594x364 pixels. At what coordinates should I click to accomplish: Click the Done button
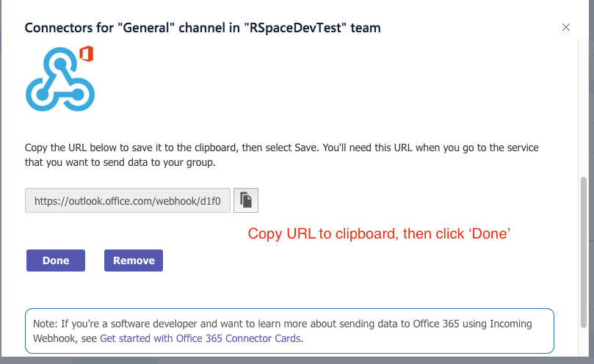(x=56, y=261)
